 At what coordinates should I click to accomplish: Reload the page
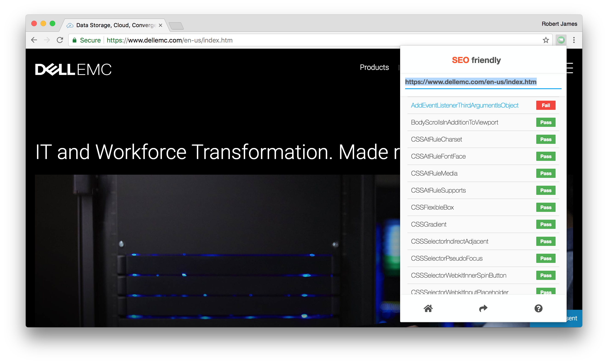[60, 40]
